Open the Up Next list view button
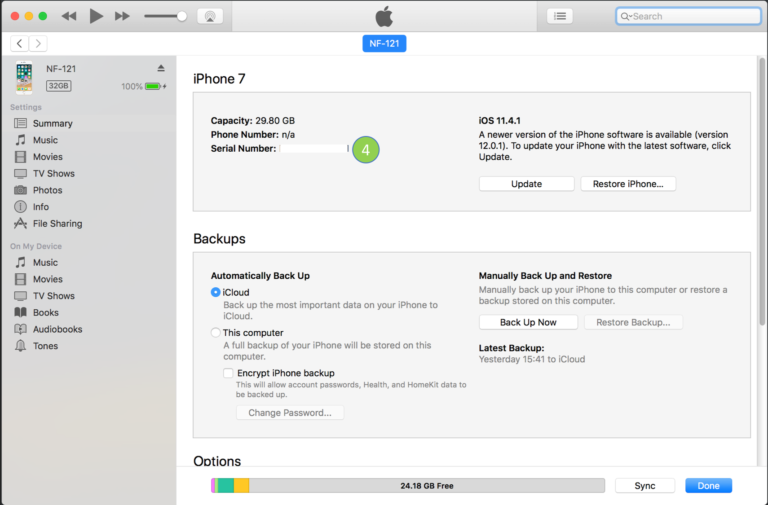768x505 pixels. coord(561,16)
